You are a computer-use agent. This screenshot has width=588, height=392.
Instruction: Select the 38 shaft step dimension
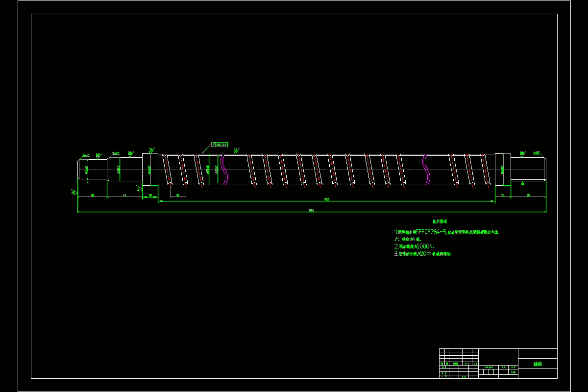coord(93,195)
